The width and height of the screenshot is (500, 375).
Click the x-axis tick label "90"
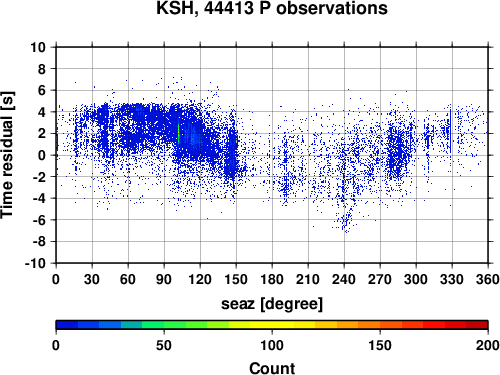click(164, 279)
